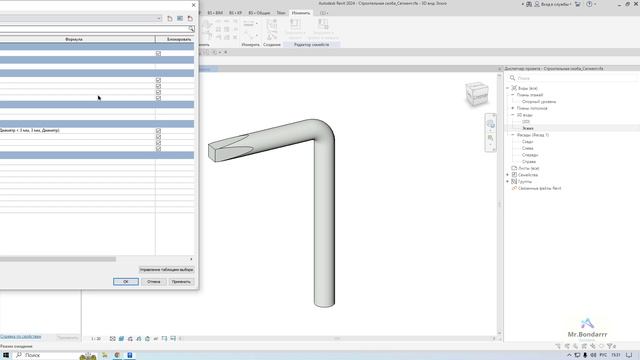The height and width of the screenshot is (360, 640).
Task: Click the delete type icon in dialog
Action: coord(190,18)
